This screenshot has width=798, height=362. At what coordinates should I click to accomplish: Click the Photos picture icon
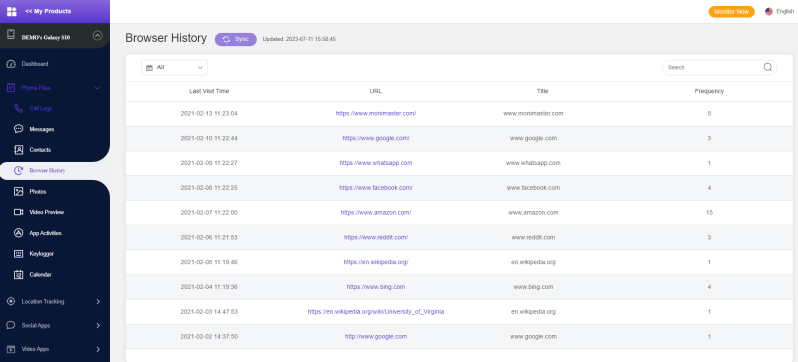click(x=18, y=191)
